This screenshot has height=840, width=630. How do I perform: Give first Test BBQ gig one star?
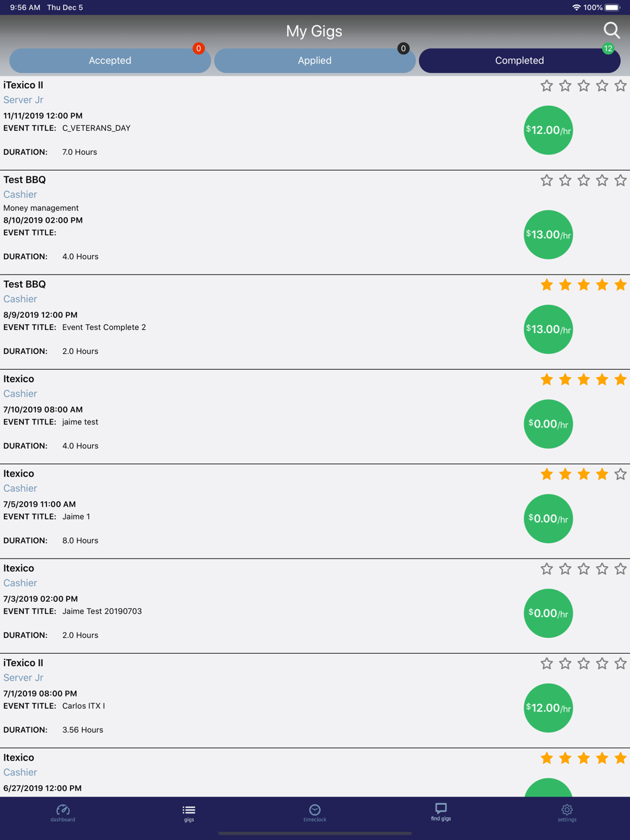click(547, 181)
